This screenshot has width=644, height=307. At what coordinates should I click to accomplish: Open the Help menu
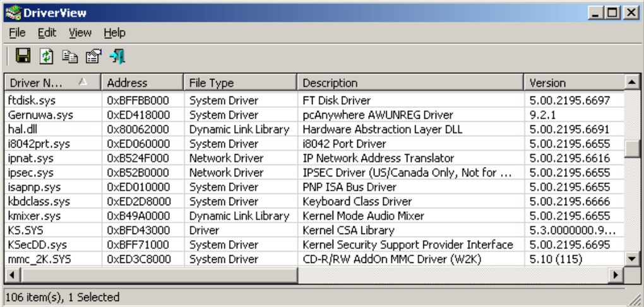click(x=114, y=33)
